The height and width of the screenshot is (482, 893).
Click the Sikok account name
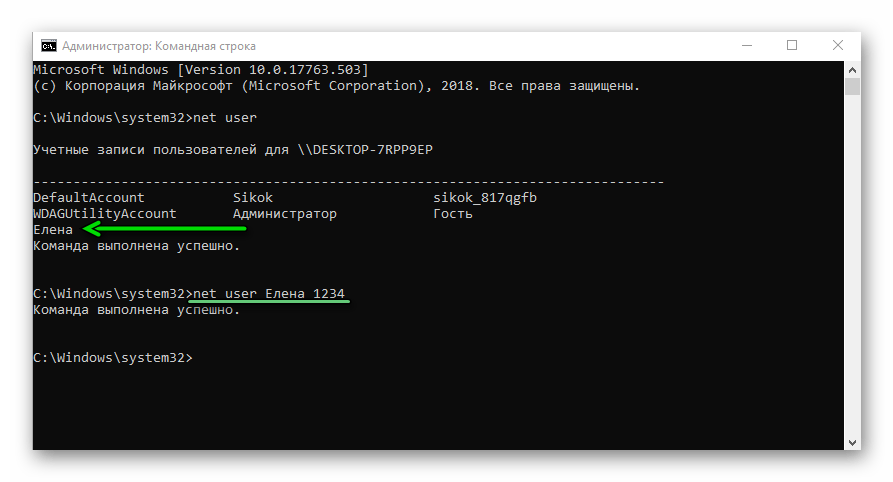(x=253, y=198)
